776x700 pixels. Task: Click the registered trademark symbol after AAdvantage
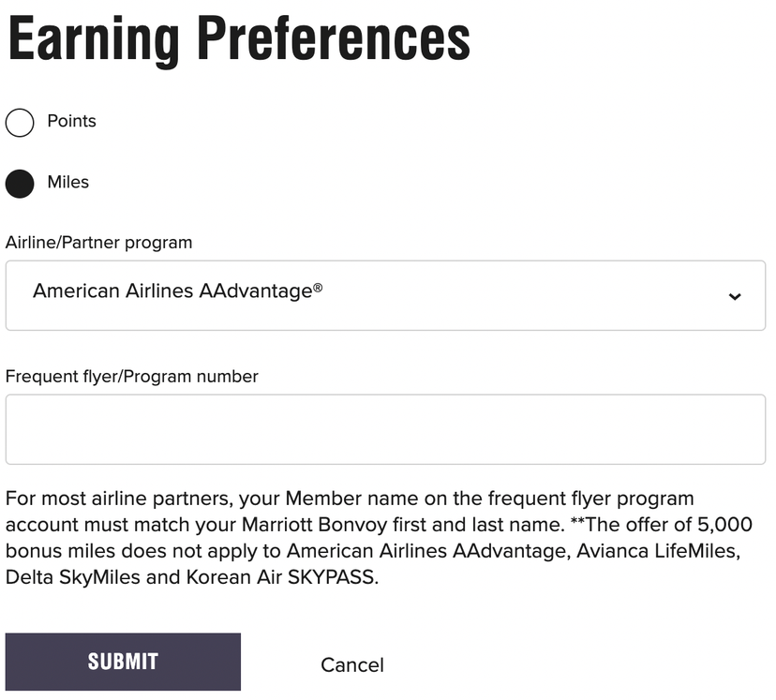point(318,288)
